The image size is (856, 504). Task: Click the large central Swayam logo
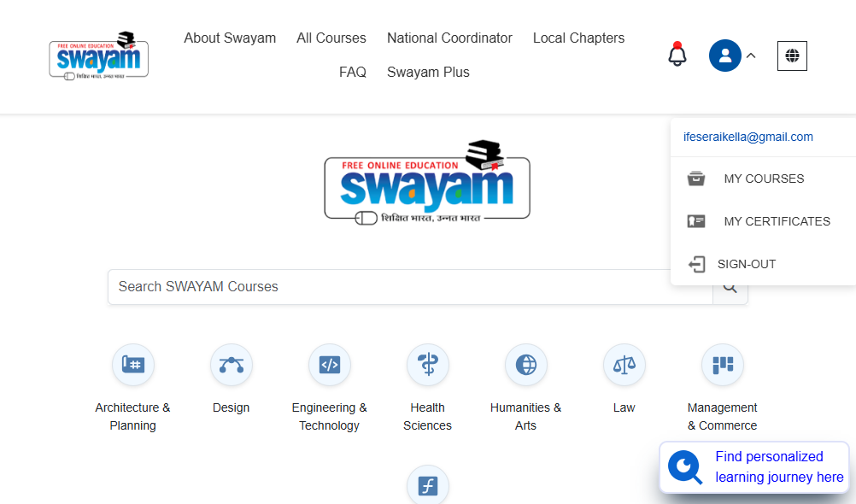(x=427, y=183)
